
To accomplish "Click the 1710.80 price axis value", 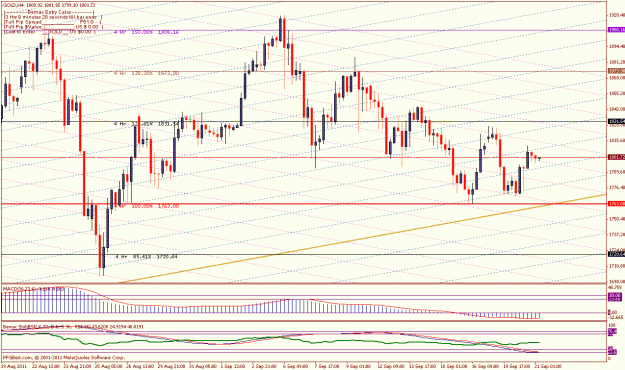I will 617,266.
